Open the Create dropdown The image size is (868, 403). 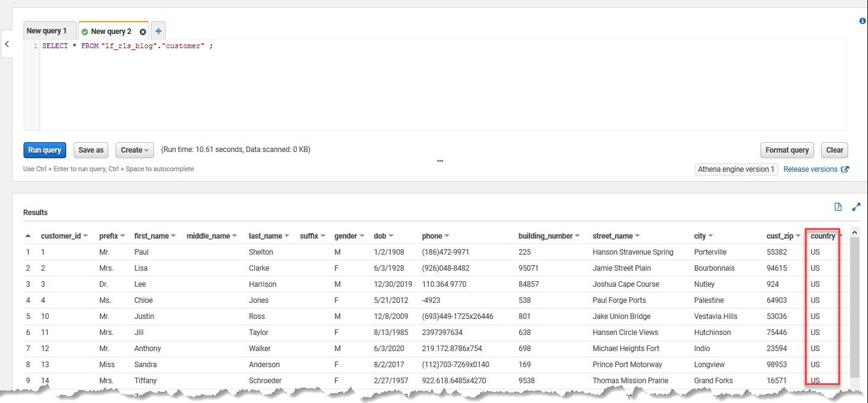134,150
